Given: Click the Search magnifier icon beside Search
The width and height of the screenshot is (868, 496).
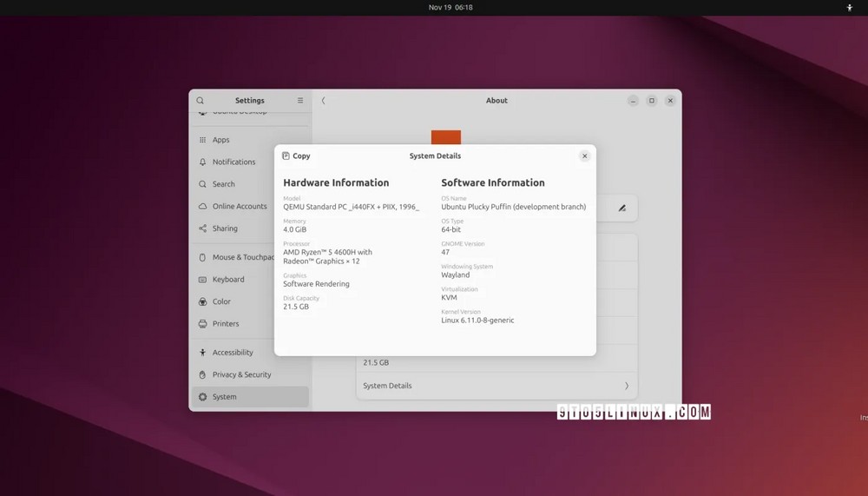Looking at the screenshot, I should click(x=202, y=184).
